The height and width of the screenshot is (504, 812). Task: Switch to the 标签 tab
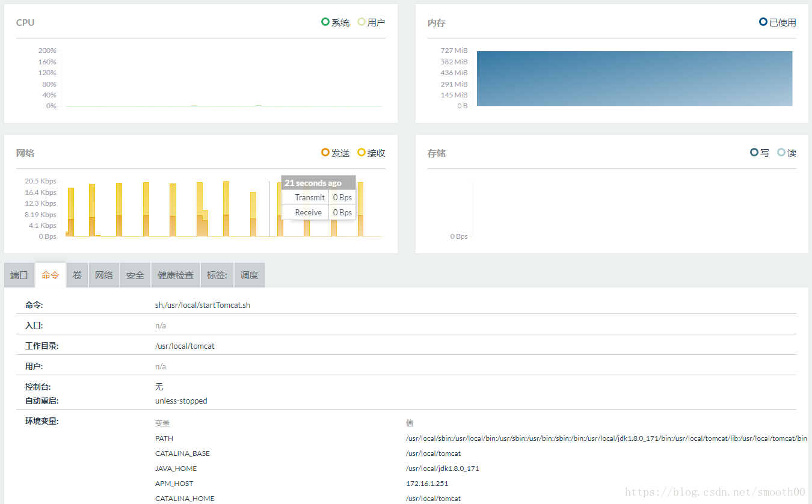pos(217,275)
